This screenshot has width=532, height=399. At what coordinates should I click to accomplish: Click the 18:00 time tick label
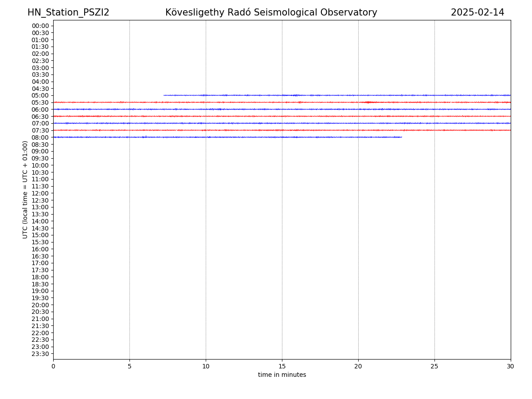coord(40,277)
